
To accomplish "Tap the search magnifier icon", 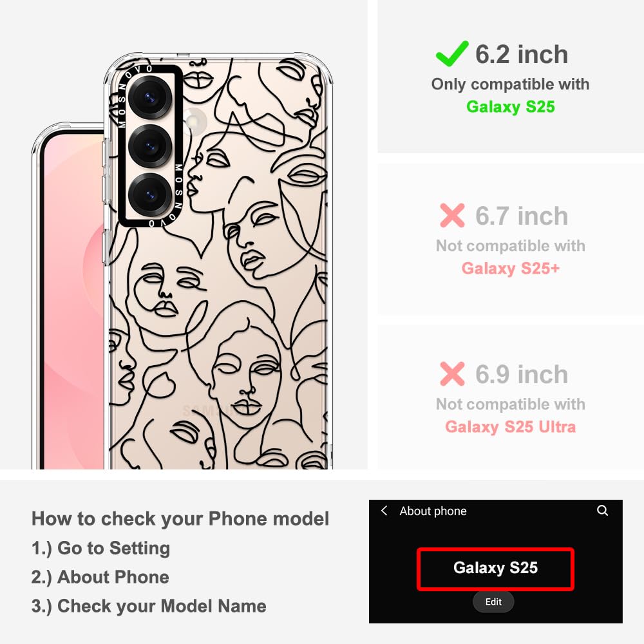I will point(602,511).
